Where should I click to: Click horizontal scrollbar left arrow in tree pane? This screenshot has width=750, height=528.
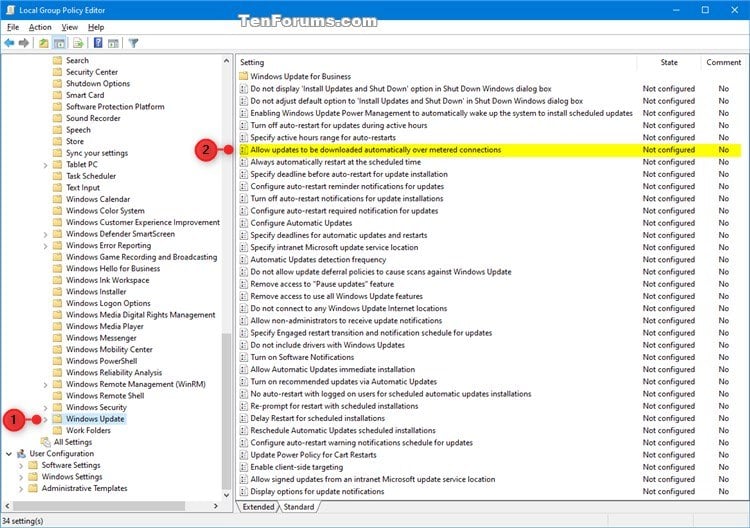click(7, 506)
